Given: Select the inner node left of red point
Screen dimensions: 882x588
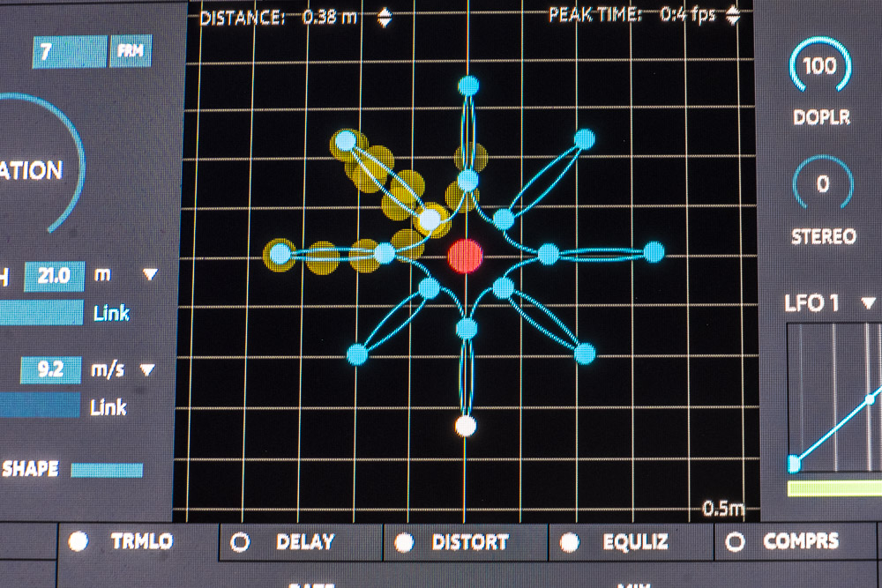Looking at the screenshot, I should [385, 254].
